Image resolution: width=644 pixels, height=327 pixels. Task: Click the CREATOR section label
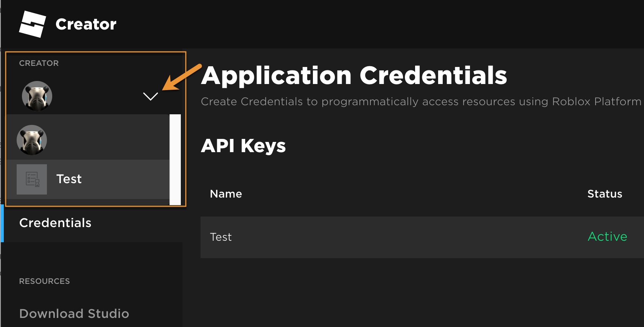39,63
